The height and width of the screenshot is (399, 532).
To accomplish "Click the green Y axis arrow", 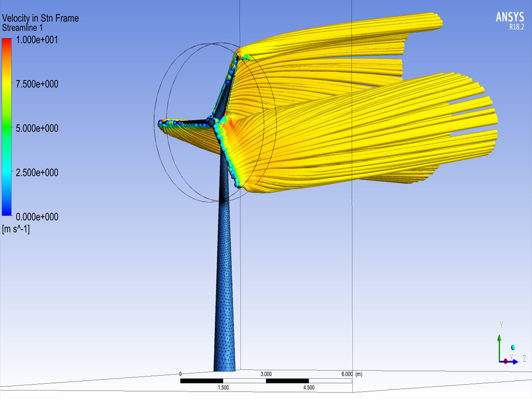I will [x=499, y=347].
